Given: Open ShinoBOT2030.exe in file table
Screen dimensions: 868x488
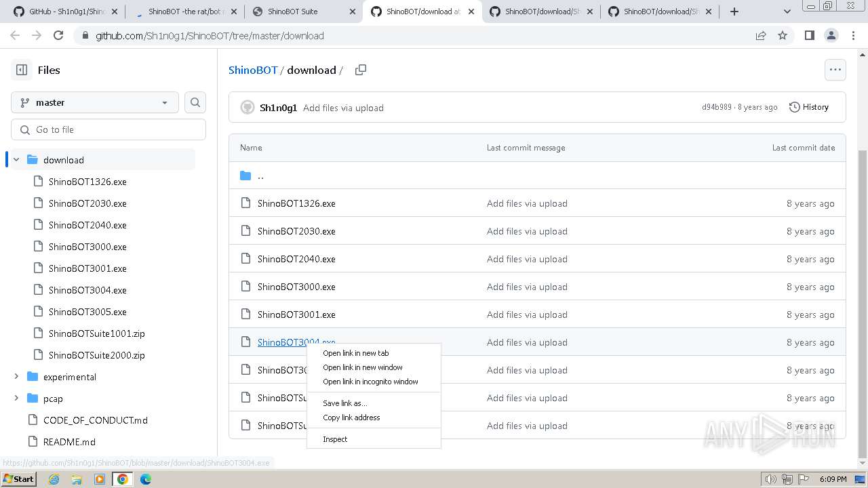Looking at the screenshot, I should (296, 231).
